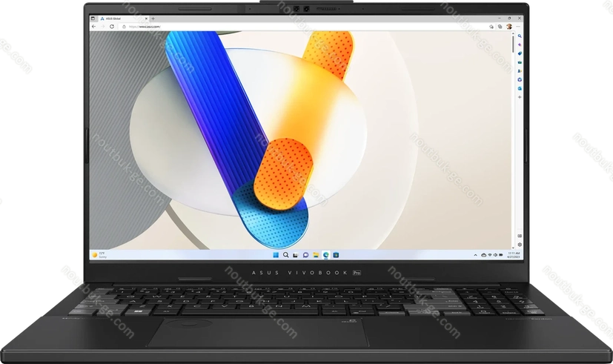Open the Favorites star icon in toolbar
Screen dimensions: 613x364
(492, 26)
